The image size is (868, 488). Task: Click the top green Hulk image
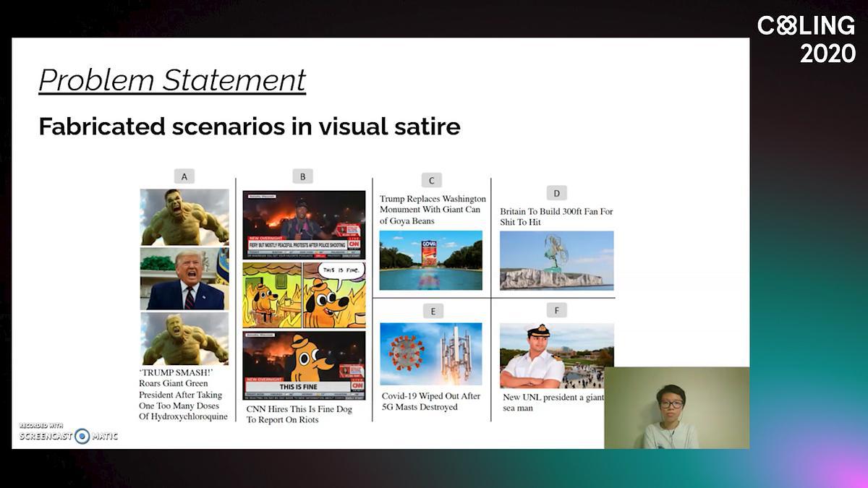(x=184, y=217)
